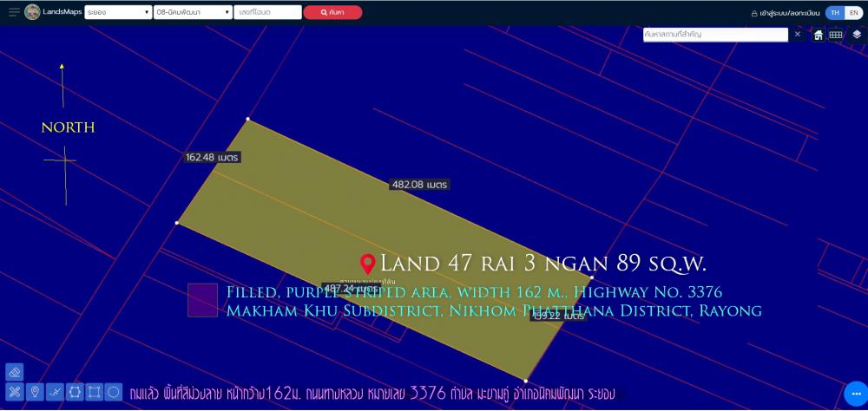This screenshot has height=411, width=868.
Task: Click the ruler and pencil measure tool
Action: 13,391
